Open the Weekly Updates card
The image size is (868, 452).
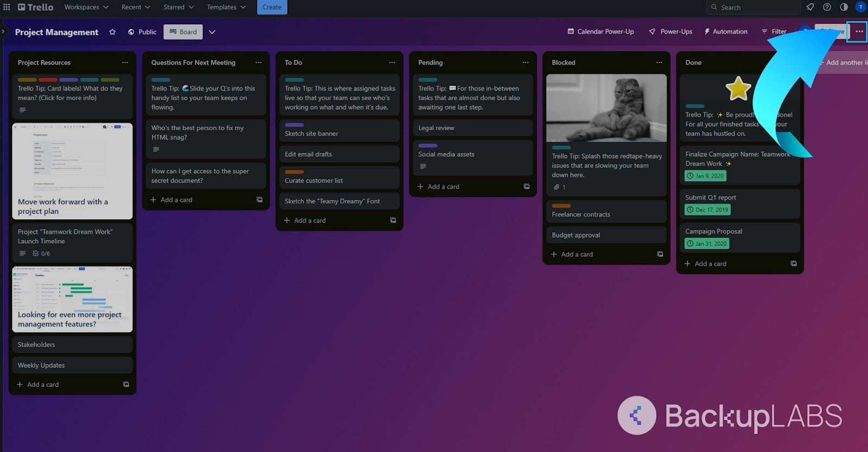click(x=72, y=365)
